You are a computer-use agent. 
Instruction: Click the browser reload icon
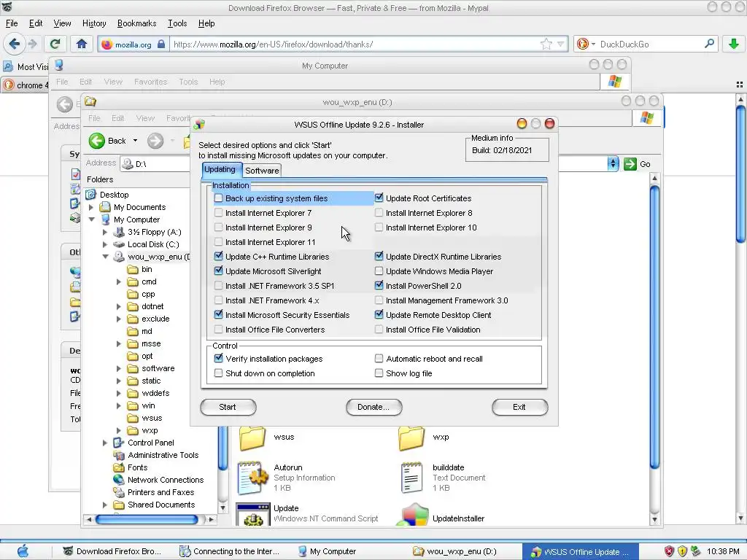(x=55, y=44)
